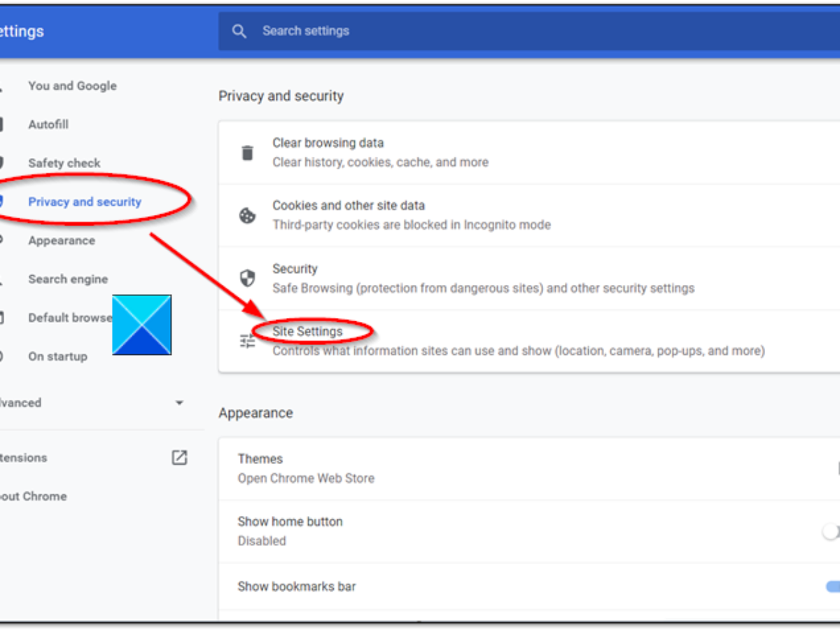Click the trash can icon for Clear browsing data
Image resolution: width=840 pixels, height=630 pixels.
247,153
